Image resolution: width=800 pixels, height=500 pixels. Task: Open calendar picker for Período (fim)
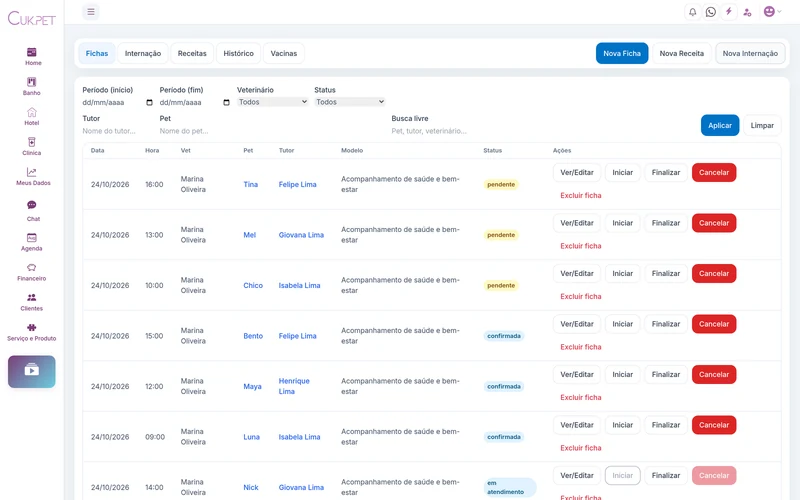point(227,103)
